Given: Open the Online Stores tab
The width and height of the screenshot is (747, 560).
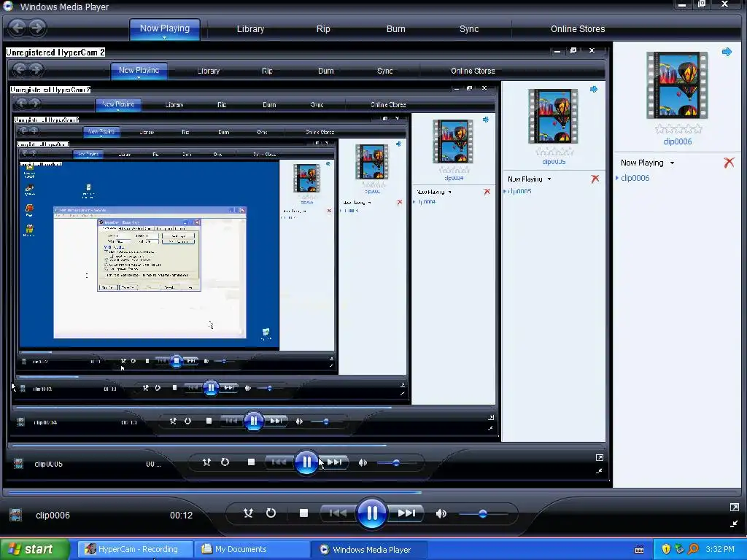Looking at the screenshot, I should (578, 29).
